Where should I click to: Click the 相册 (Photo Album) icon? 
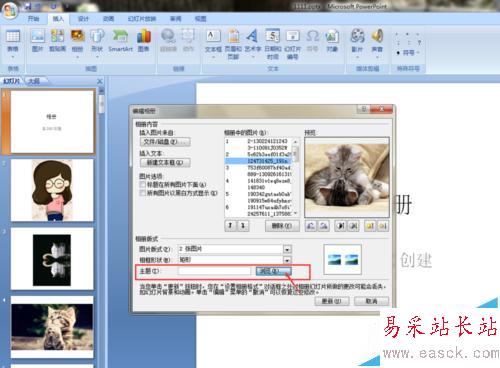(77, 43)
